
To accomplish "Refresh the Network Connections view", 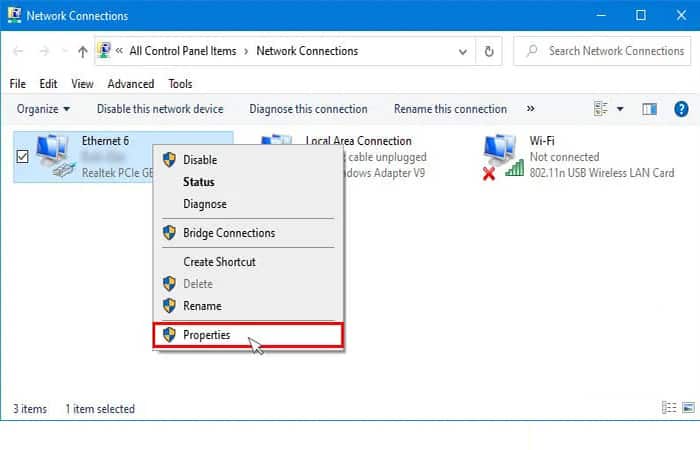I will click(489, 51).
